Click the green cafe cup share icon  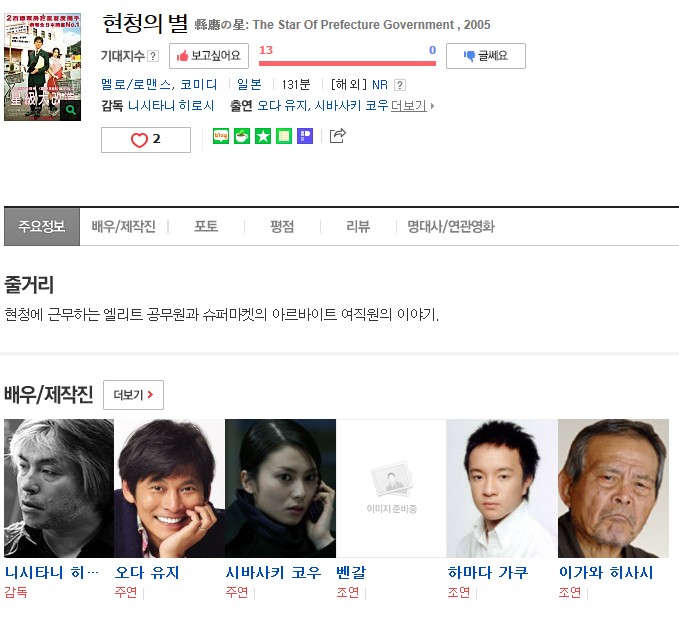click(x=242, y=136)
